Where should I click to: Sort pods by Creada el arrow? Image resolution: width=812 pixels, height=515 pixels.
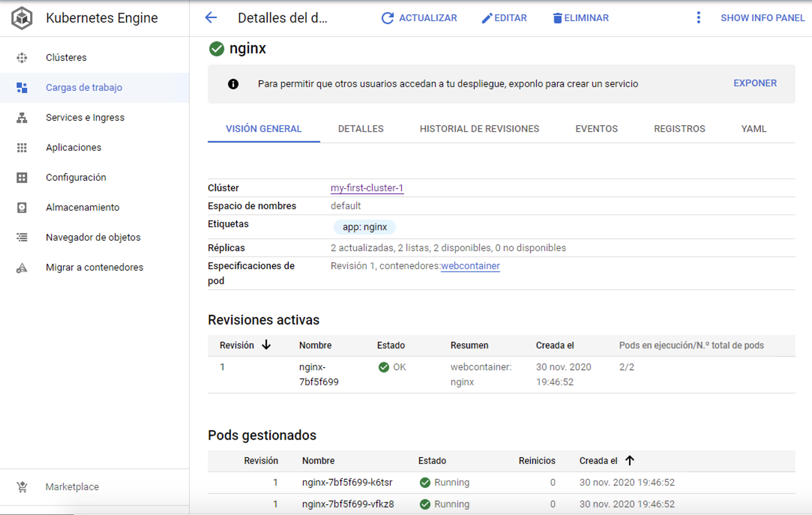click(x=630, y=460)
